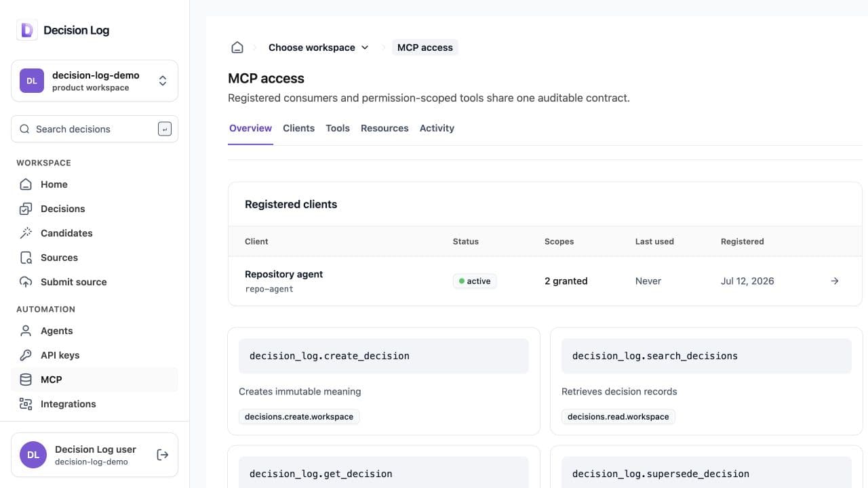Image resolution: width=868 pixels, height=488 pixels.
Task: Click the decisions.create.workspace scope tag
Action: point(299,417)
